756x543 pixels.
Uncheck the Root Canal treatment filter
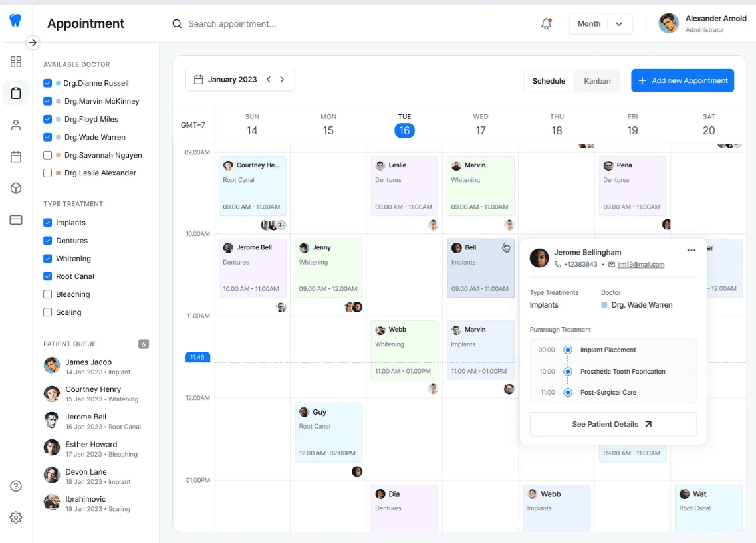point(47,276)
